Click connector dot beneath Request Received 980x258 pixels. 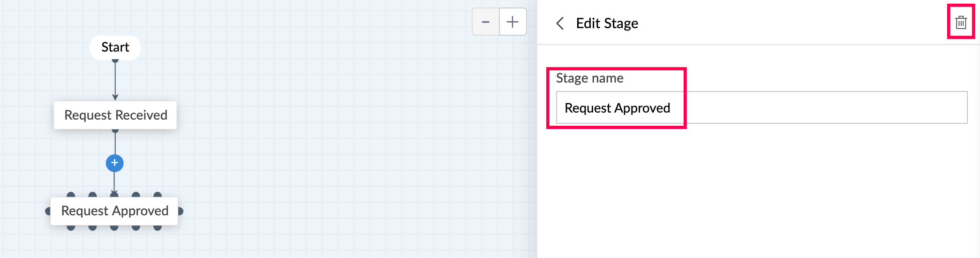tap(115, 131)
